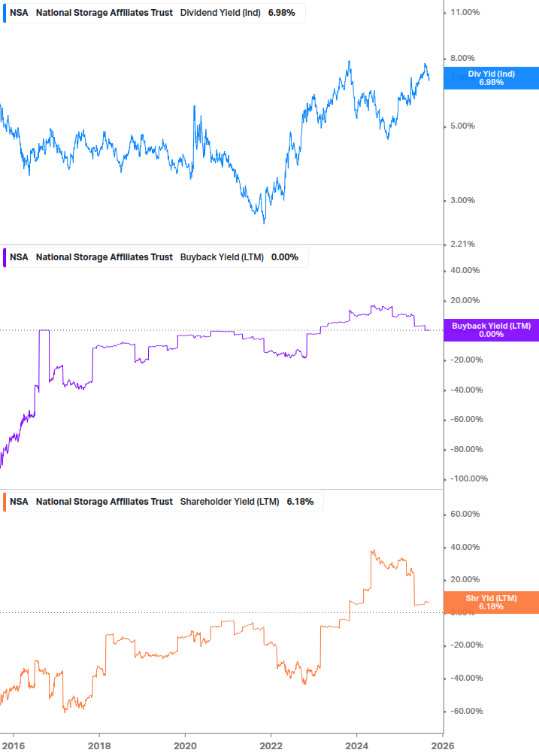
Task: Click the orange color bar in the Shareholder Yield legend
Action: point(5,502)
